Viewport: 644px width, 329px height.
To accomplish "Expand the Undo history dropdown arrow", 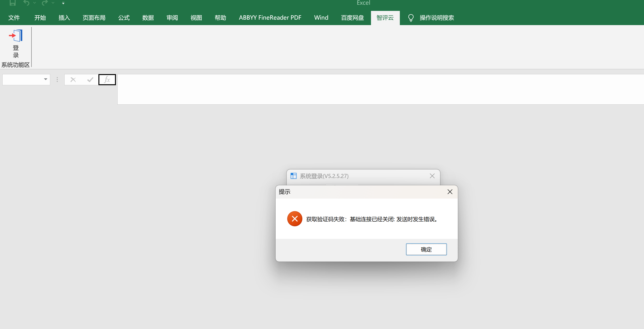I will pyautogui.click(x=35, y=3).
